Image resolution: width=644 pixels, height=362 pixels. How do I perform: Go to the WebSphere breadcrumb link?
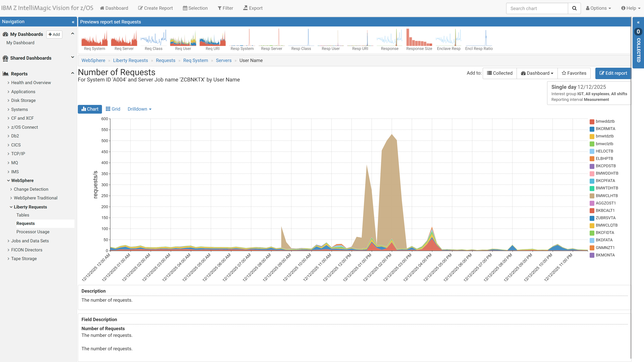tap(93, 61)
